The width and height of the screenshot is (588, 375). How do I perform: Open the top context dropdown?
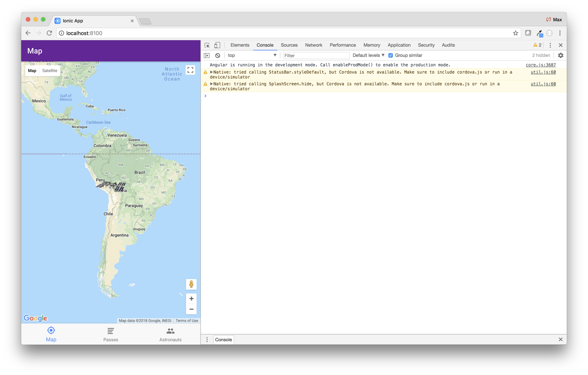(252, 56)
